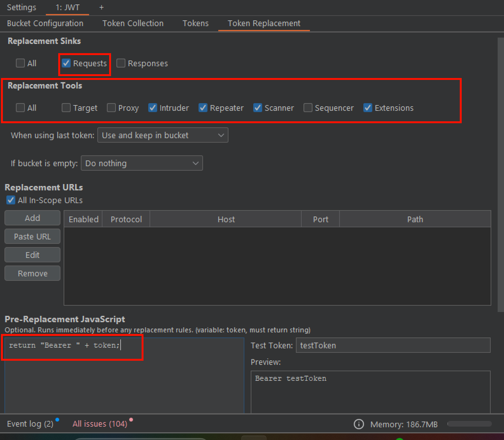Screen dimensions: 504x440
Task: Open the Token Collection tab
Action: (x=133, y=23)
